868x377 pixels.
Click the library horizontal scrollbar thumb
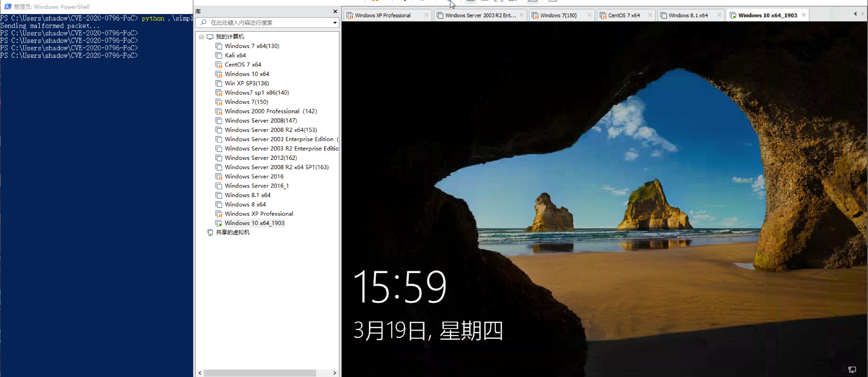click(x=260, y=373)
